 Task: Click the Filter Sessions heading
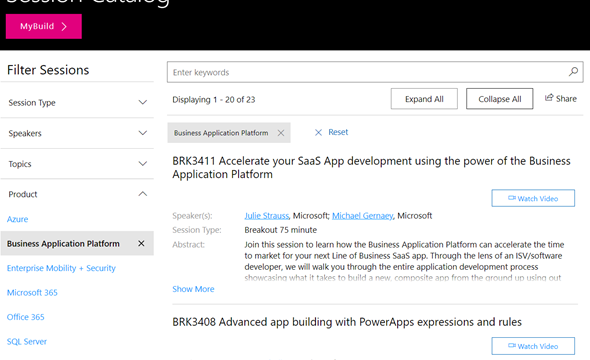pos(48,70)
